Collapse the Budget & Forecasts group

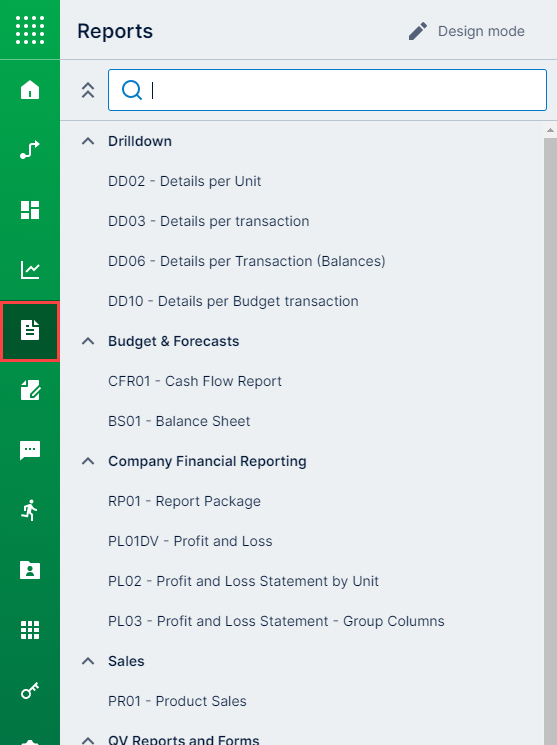tap(88, 341)
